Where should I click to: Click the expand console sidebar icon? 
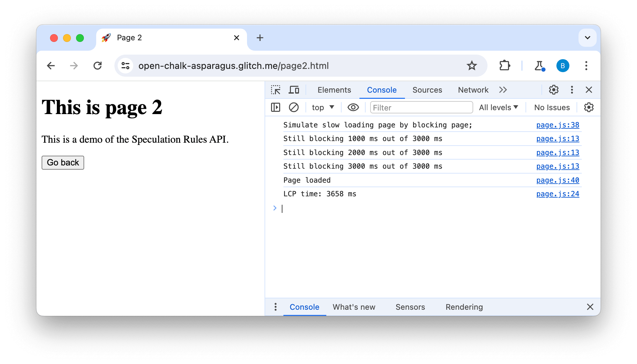276,107
